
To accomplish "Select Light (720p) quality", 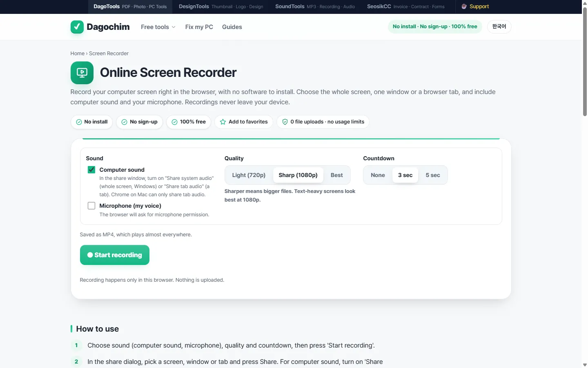I will [249, 175].
